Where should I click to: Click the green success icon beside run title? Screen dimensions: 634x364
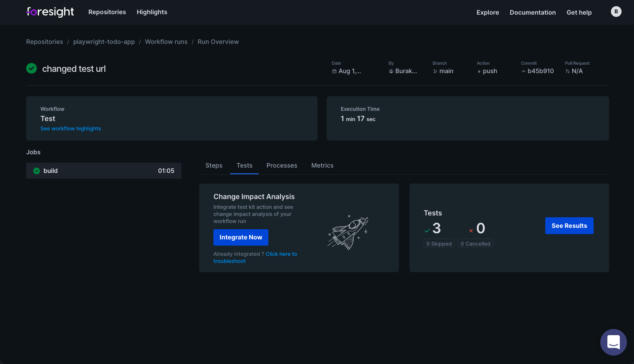(x=32, y=68)
